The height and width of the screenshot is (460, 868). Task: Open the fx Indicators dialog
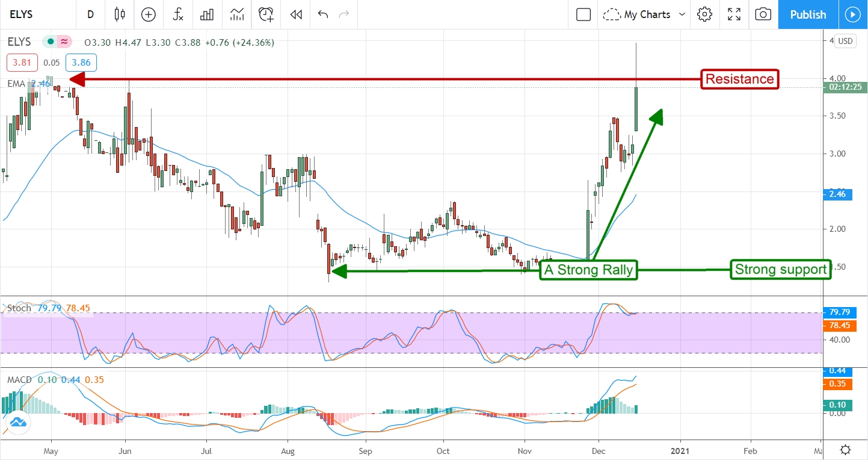[x=178, y=14]
